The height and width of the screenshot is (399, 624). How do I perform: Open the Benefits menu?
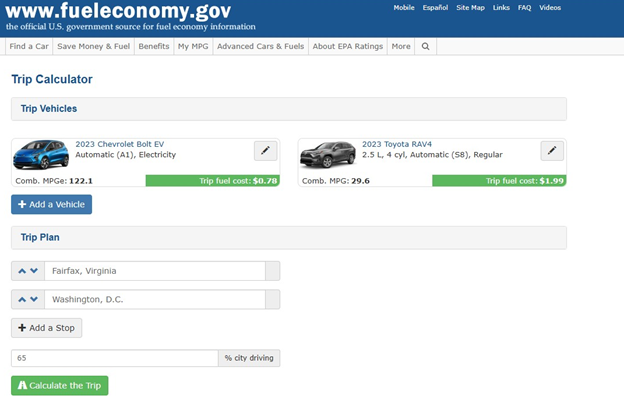coord(154,47)
